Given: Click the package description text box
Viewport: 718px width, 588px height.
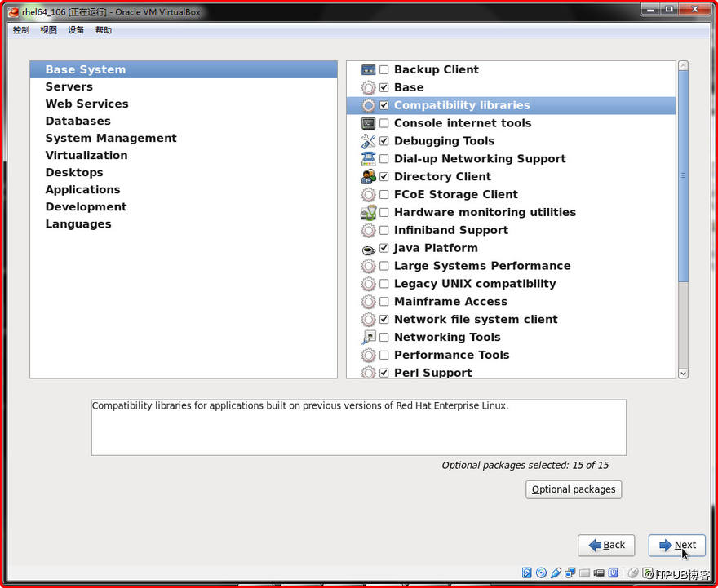Looking at the screenshot, I should 358,427.
